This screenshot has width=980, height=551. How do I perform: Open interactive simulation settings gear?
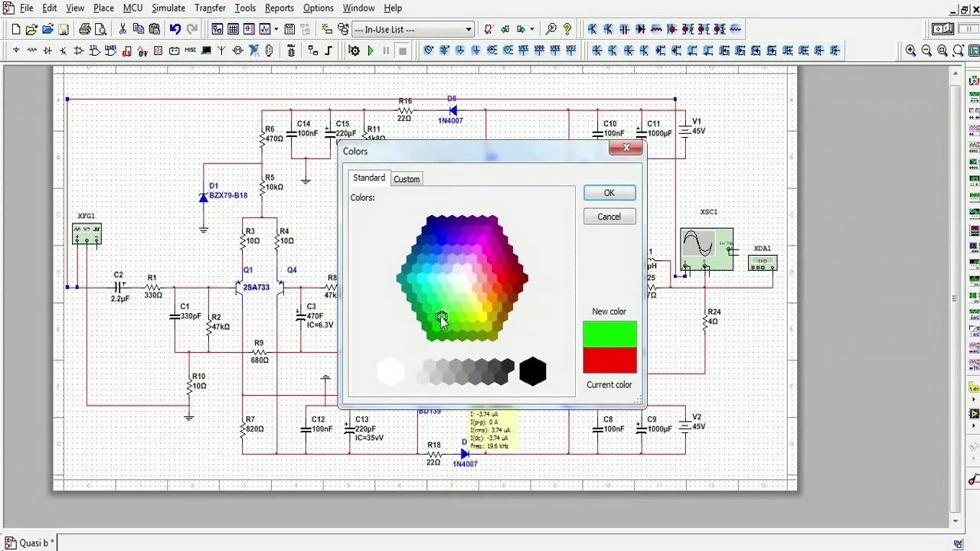coord(354,51)
